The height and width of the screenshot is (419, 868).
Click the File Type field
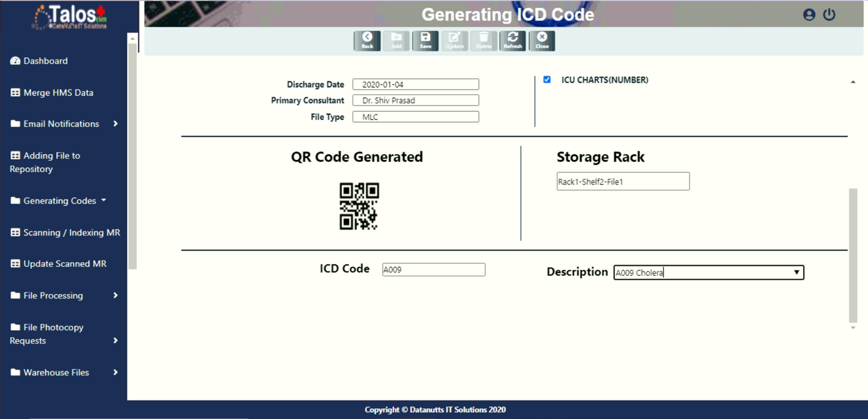[x=416, y=117]
